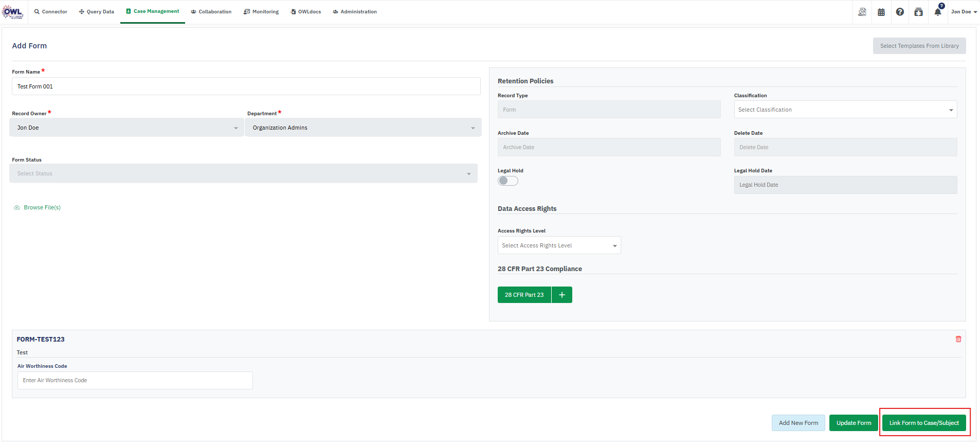
Task: Click the Air Worthiness Code input field
Action: [135, 380]
